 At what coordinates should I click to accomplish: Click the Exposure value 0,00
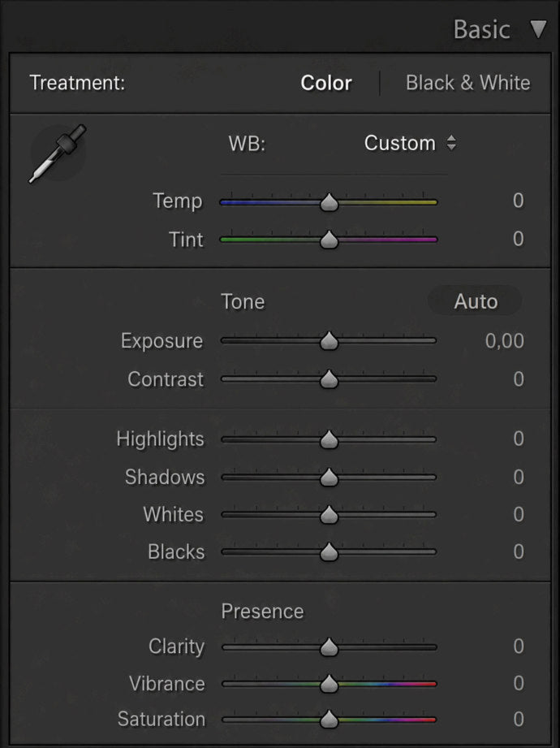click(x=505, y=341)
